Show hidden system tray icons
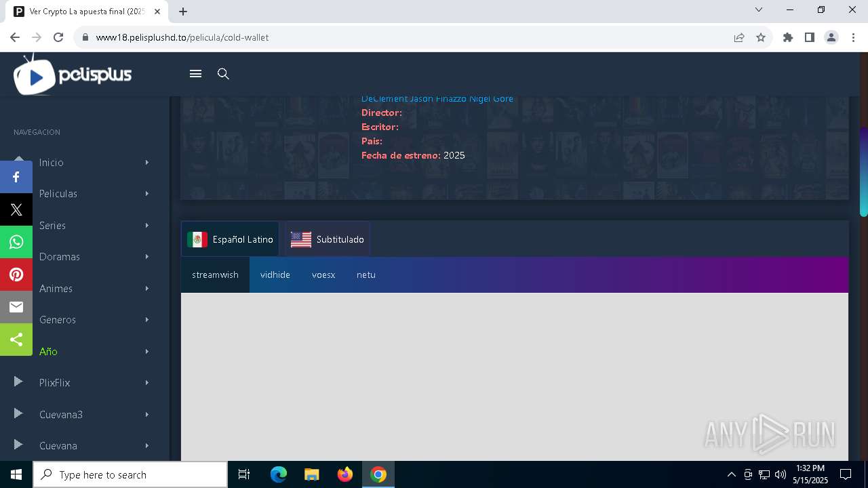The image size is (868, 488). (x=731, y=474)
